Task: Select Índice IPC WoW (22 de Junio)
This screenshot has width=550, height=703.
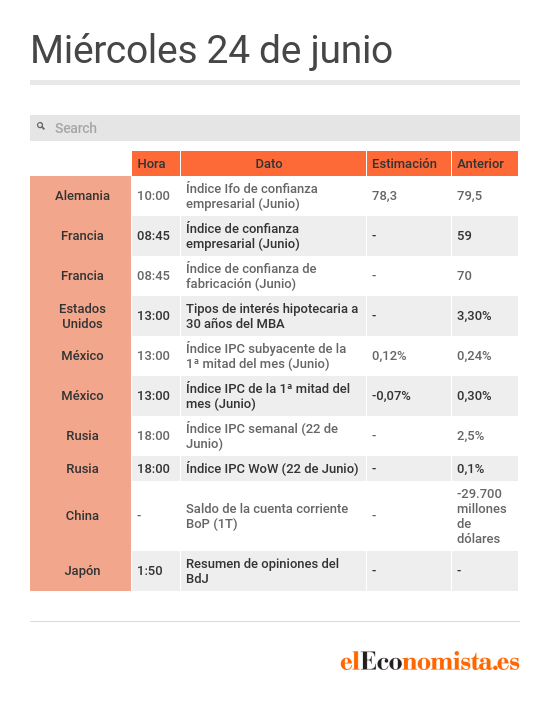Action: [272, 469]
